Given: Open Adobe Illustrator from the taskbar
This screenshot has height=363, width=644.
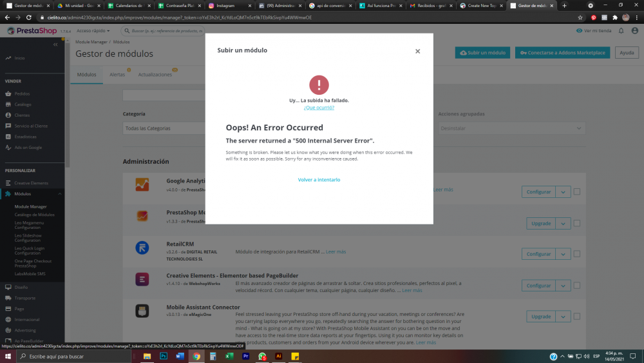Looking at the screenshot, I should click(278, 357).
